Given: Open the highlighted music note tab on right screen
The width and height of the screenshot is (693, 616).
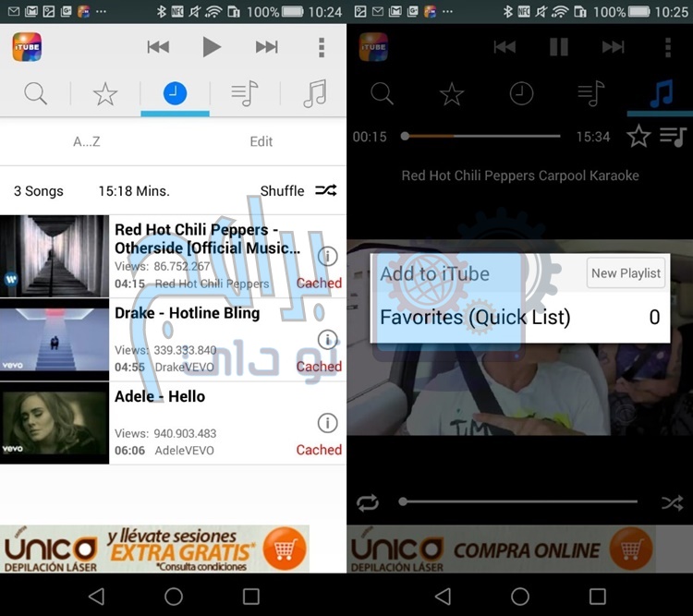Looking at the screenshot, I should click(x=659, y=94).
